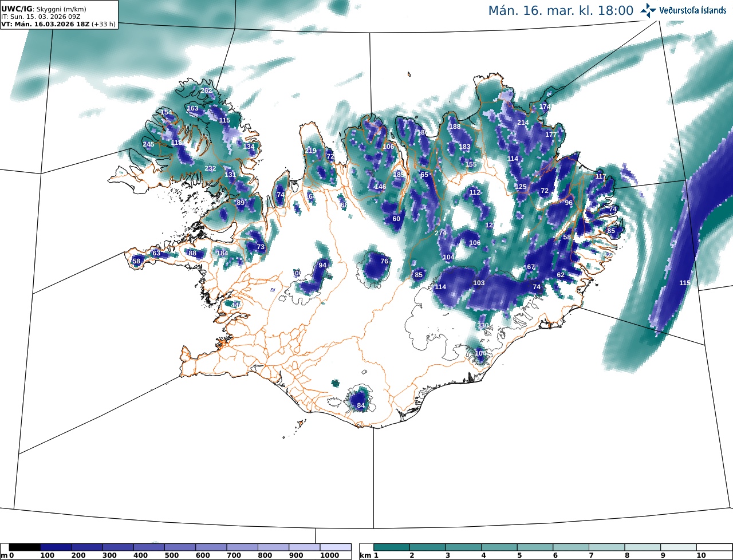This screenshot has height=560, width=733.
Task: Click the visibility value 67 on the map
Action: 531,267
